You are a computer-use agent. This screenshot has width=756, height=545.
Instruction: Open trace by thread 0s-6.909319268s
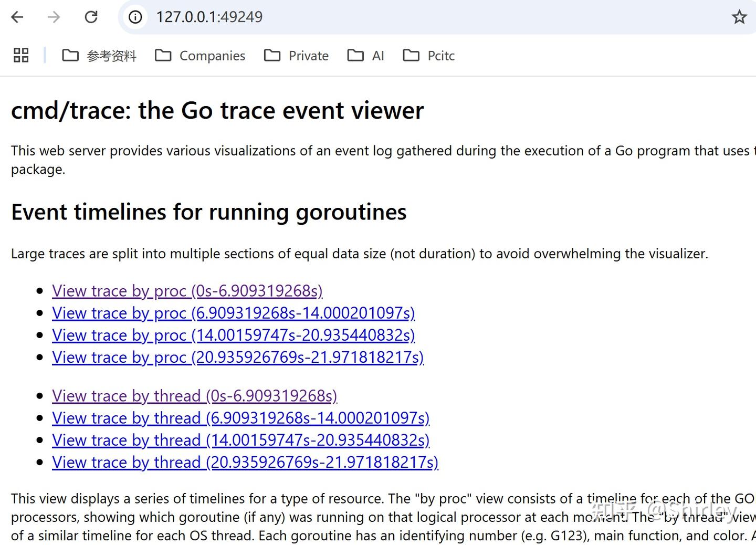194,396
